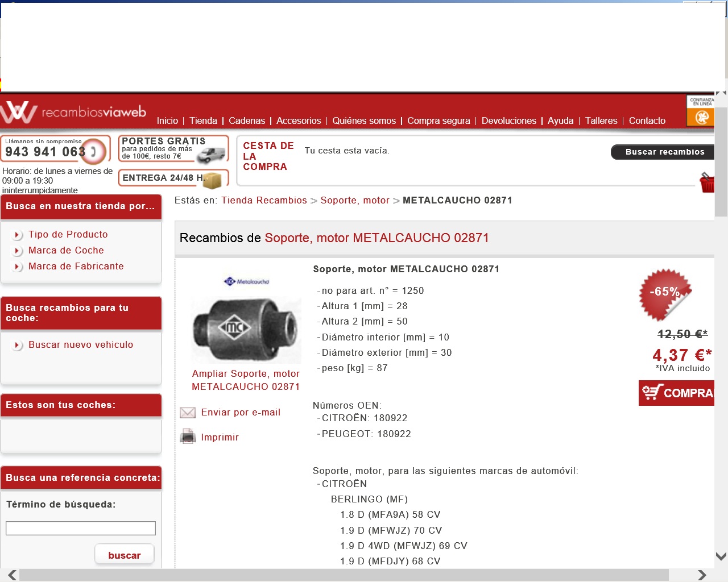Viewport: 728px width, 582px height.
Task: Click the 'Altura 2 [mm] = 50' spec
Action: tap(365, 322)
